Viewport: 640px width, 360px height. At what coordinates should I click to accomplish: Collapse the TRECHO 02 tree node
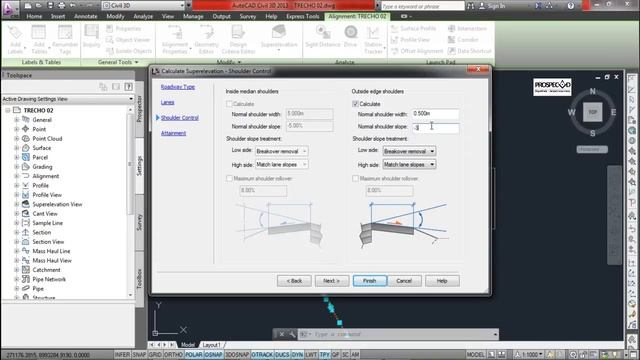(x=7, y=110)
